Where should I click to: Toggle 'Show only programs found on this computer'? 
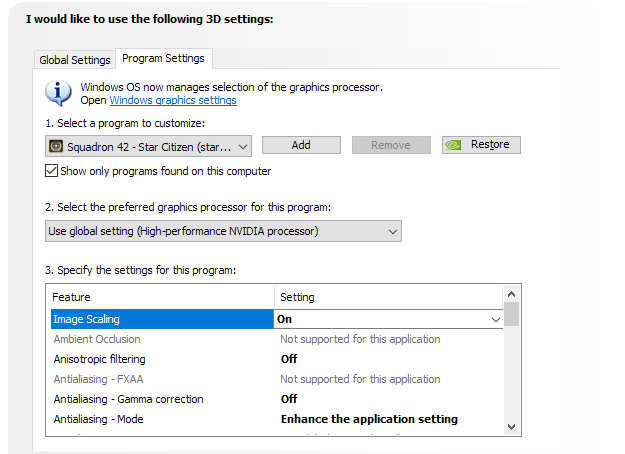pos(53,171)
